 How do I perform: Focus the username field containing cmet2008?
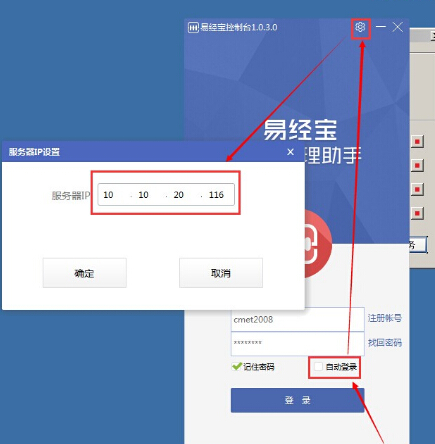click(x=297, y=319)
